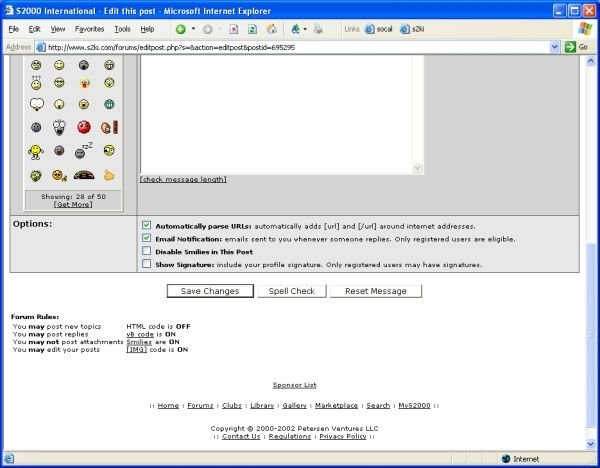Click the browser Home toolbar icon

[x=270, y=29]
